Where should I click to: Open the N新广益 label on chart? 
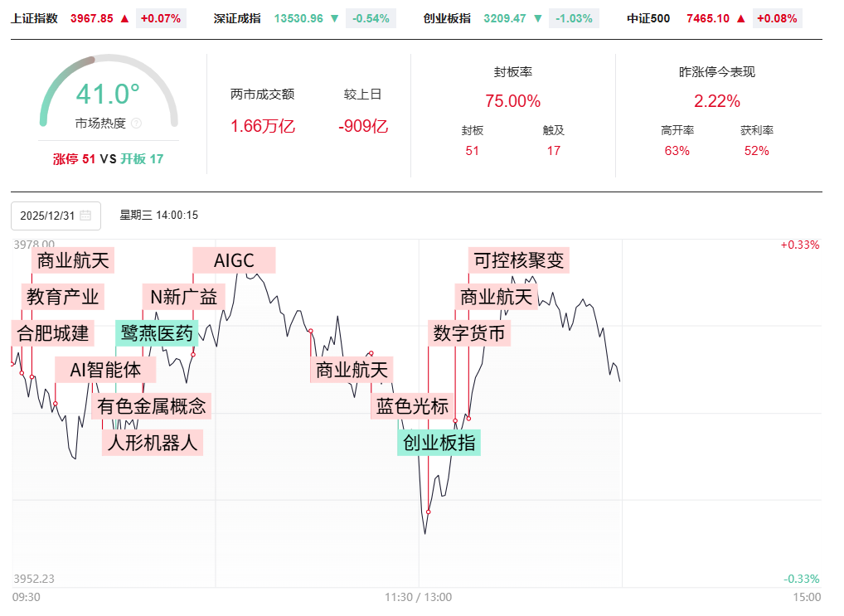183,297
